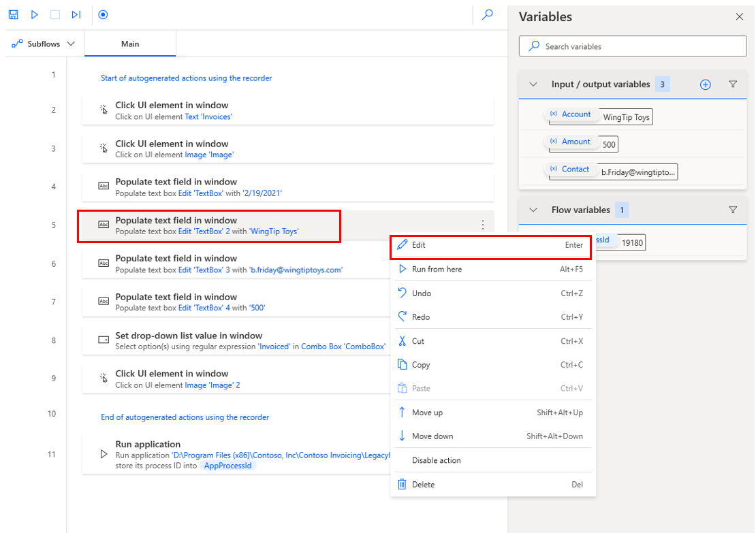Close the Variables panel
The height and width of the screenshot is (533, 756).
point(740,16)
